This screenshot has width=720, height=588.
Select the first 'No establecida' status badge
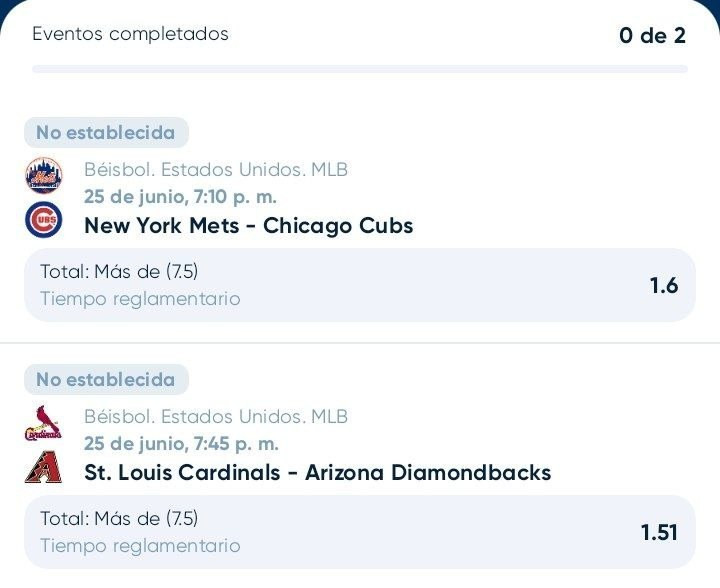[106, 133]
